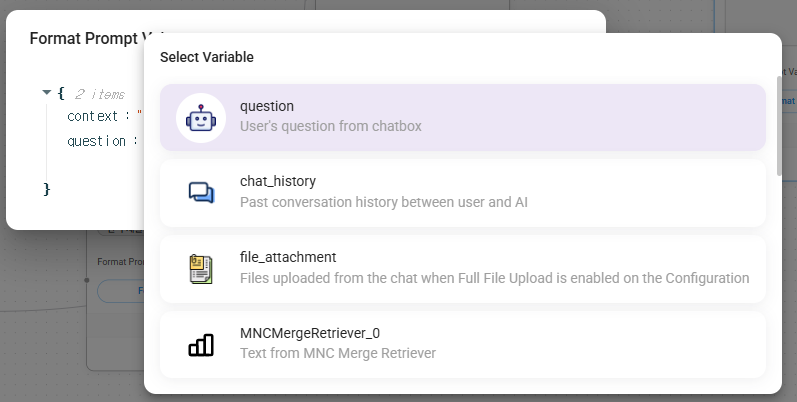797x402 pixels.
Task: Select MNCMergeRetriever_0 variable name
Action: 310,333
